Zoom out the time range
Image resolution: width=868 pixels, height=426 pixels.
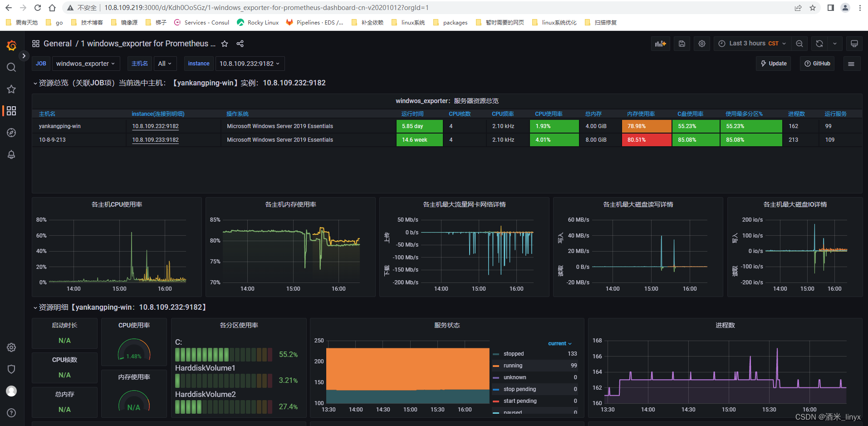pyautogui.click(x=799, y=44)
